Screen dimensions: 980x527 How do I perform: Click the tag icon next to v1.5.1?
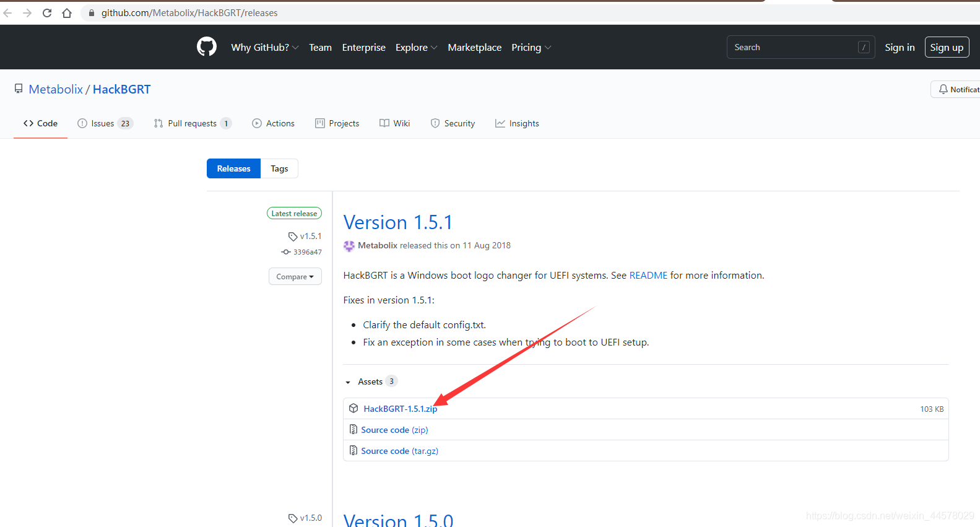tap(293, 237)
